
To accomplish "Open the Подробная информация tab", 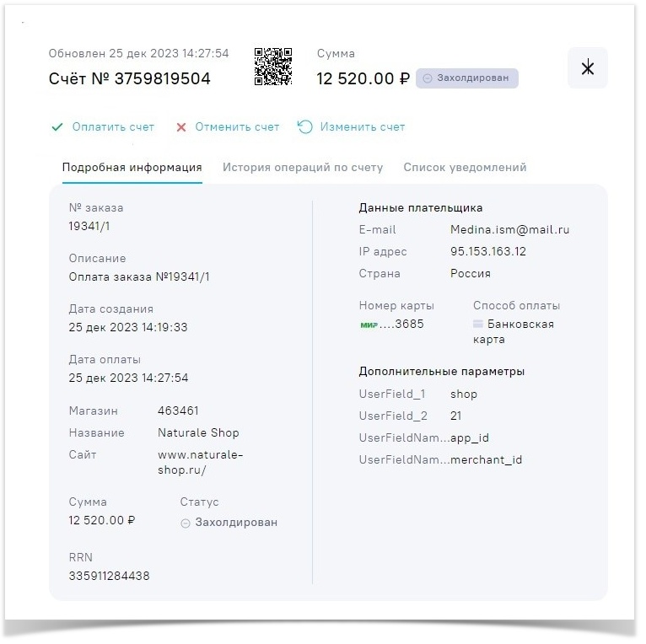I will tap(132, 167).
